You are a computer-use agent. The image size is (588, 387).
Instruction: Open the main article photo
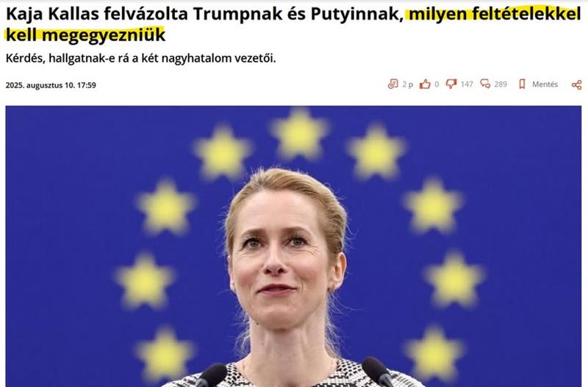click(x=293, y=246)
